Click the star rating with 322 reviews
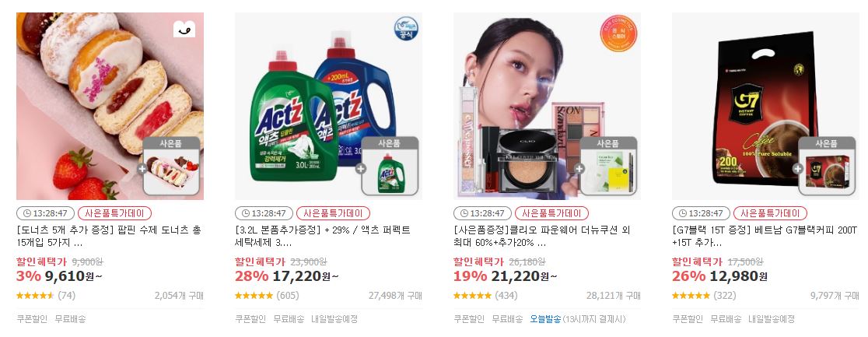This screenshot has width=868, height=337. (x=691, y=296)
